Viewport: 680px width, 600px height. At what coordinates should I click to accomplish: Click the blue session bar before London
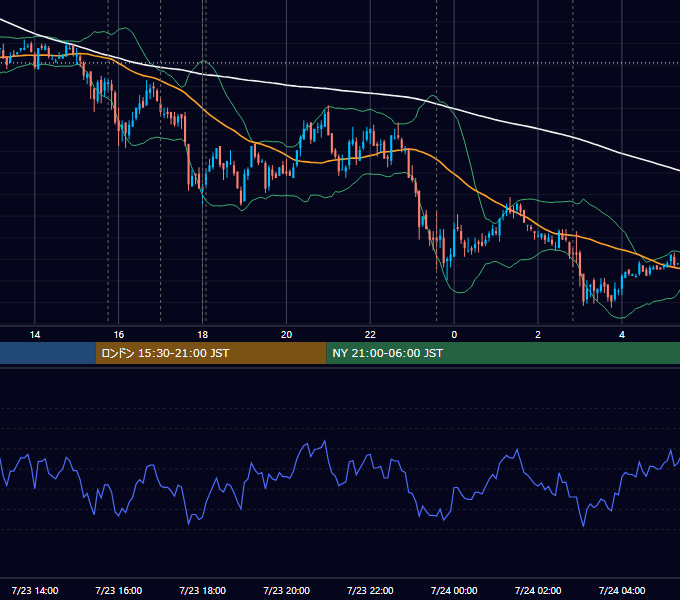click(x=48, y=353)
